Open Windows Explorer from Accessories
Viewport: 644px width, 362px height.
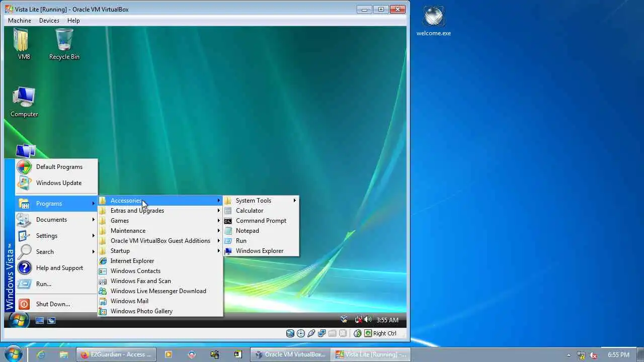(x=261, y=251)
